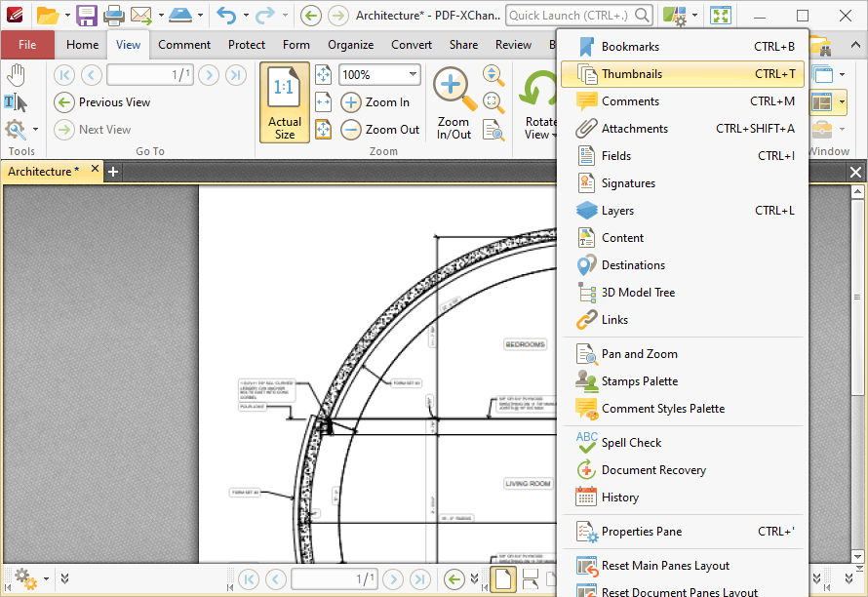Viewport: 868px width, 597px height.
Task: Toggle Actual Size view mode
Action: click(x=284, y=102)
